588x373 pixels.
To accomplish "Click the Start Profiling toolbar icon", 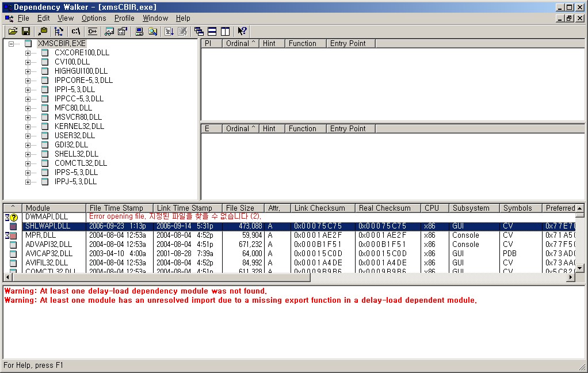I will (169, 31).
